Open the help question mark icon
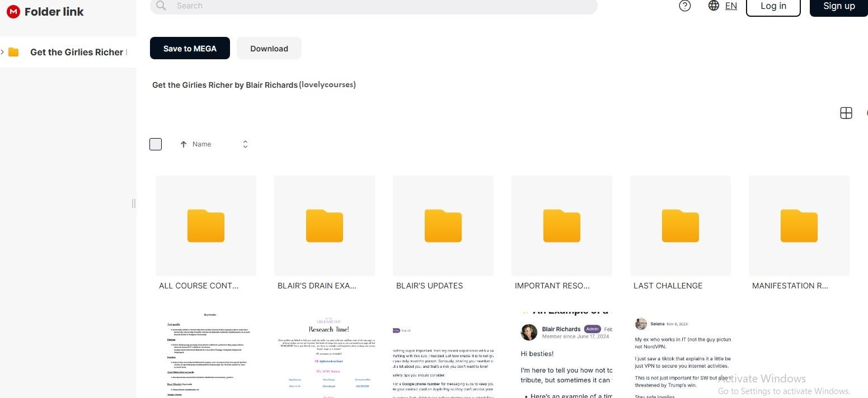The height and width of the screenshot is (398, 868). click(x=684, y=6)
